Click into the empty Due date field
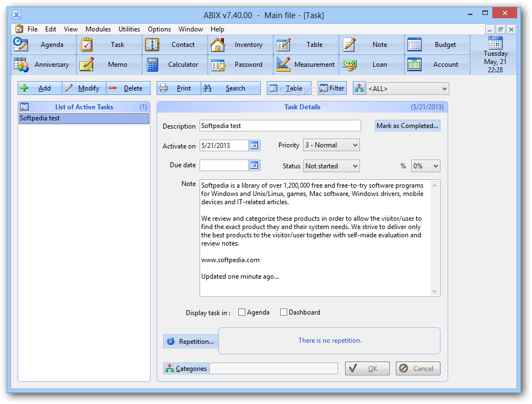This screenshot has height=404, width=532. point(224,166)
